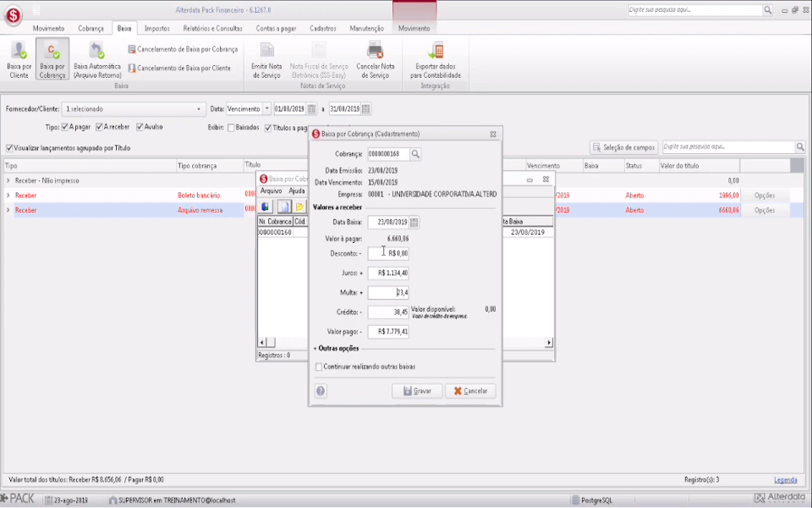Click left arrow of horizontal scrollbar
Viewport: 812px width, 508px height.
[262, 343]
